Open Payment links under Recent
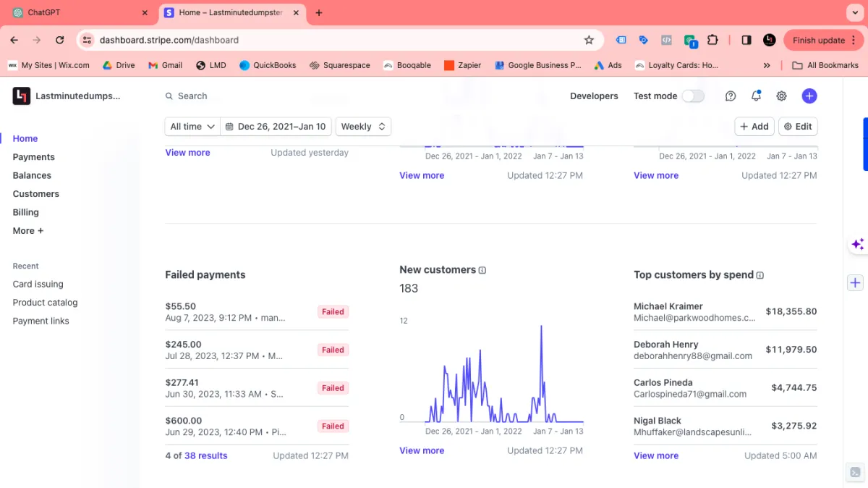 (41, 321)
